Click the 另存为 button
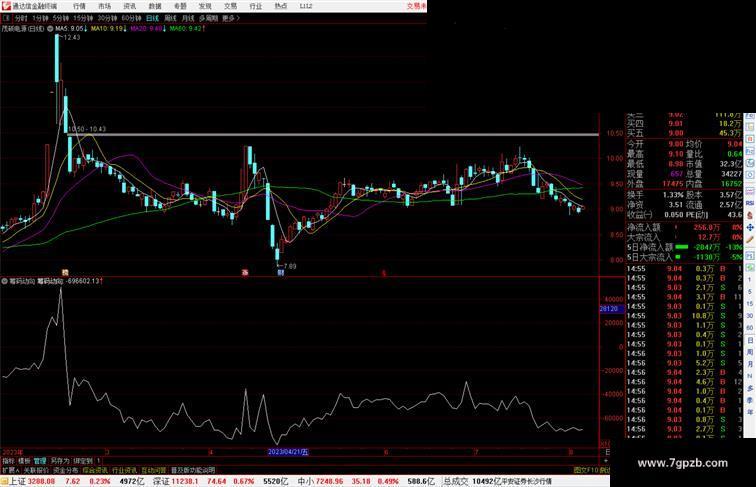Viewport: 756px width, 487px height. pyautogui.click(x=60, y=461)
